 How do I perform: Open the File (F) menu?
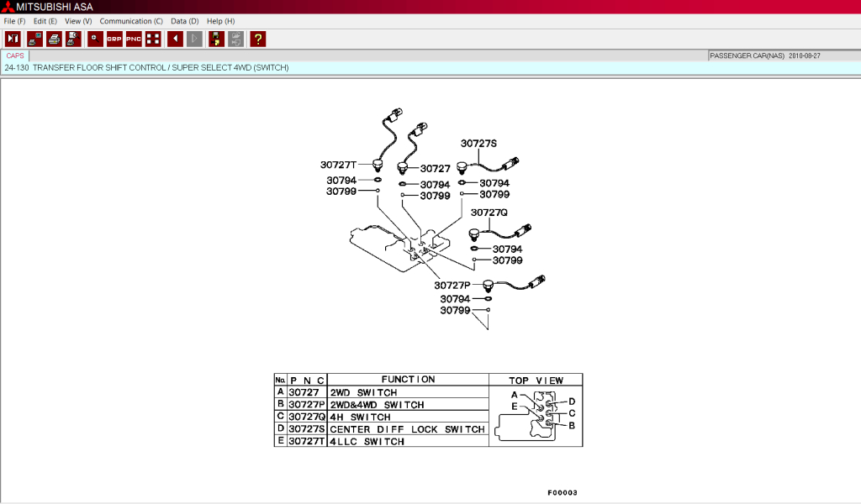pyautogui.click(x=15, y=21)
